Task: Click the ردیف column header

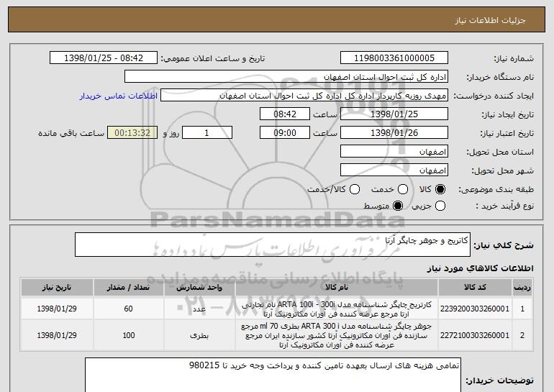Action: (x=522, y=288)
